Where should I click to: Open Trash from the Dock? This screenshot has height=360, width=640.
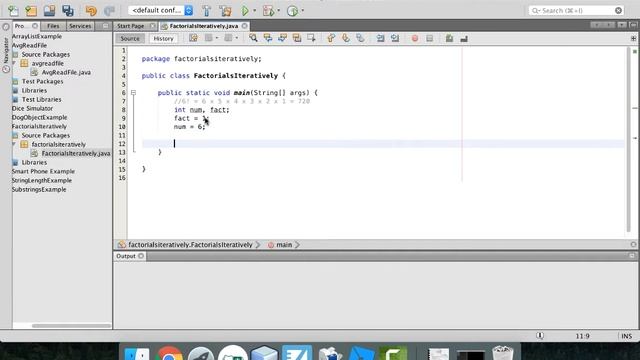coord(502,353)
